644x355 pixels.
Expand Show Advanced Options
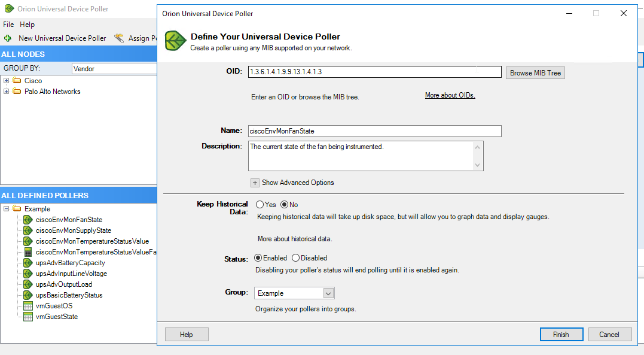(x=255, y=183)
